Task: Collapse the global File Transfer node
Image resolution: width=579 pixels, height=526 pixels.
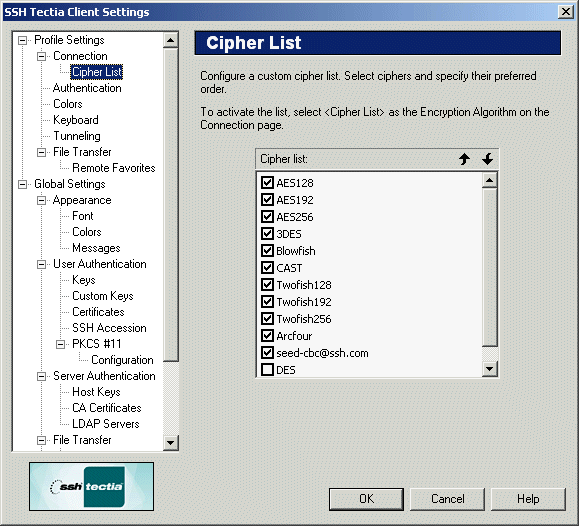Action: (x=41, y=440)
